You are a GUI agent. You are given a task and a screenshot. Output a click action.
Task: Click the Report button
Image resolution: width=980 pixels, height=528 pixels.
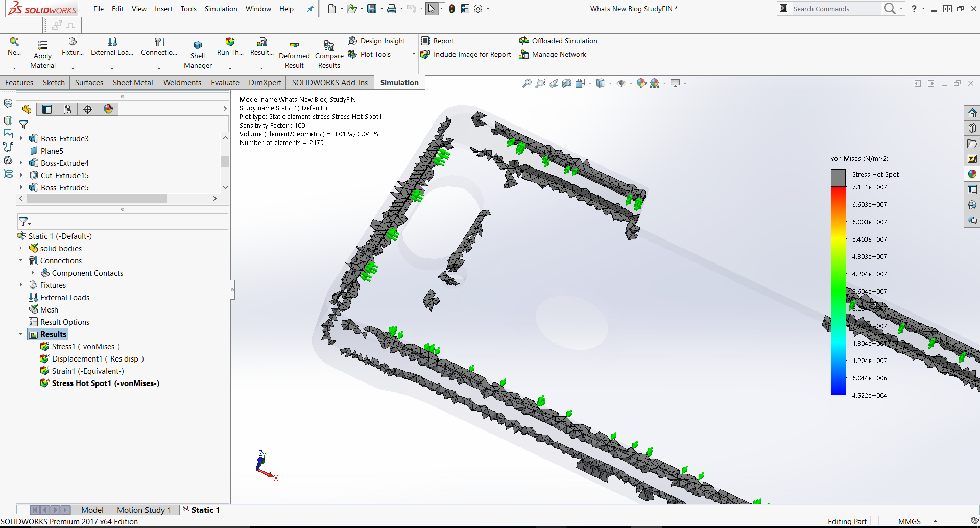pyautogui.click(x=443, y=41)
